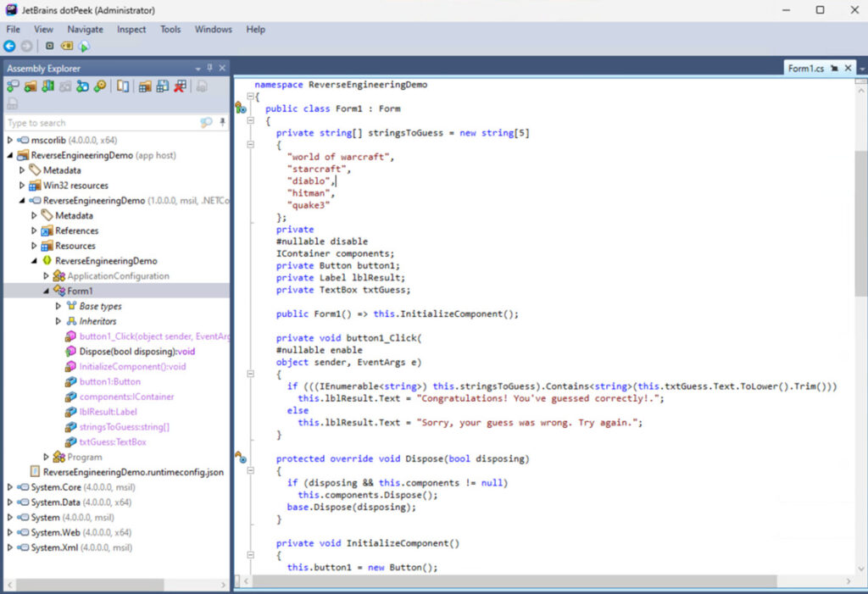Viewport: 868px width, 594px height.
Task: Expand the mscorlib assembly node
Action: pos(10,140)
